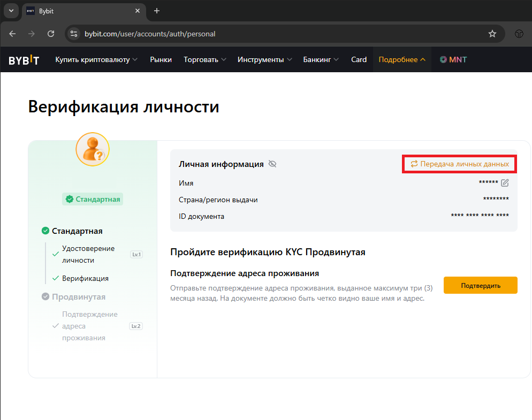Open the Рынки menu item
This screenshot has width=532, height=420.
(161, 59)
